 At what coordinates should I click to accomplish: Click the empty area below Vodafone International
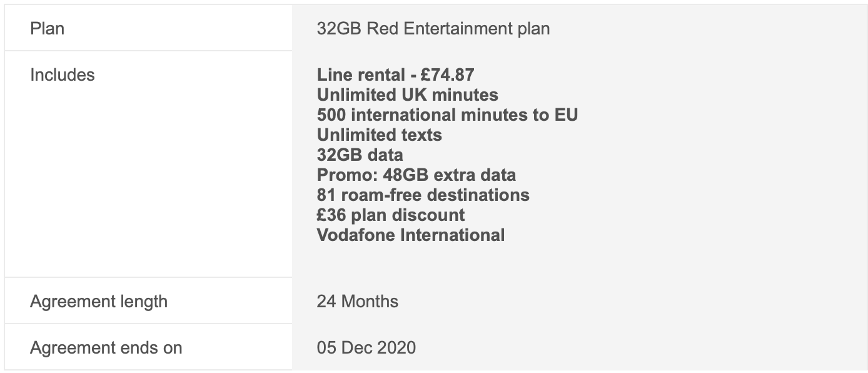[x=579, y=261]
